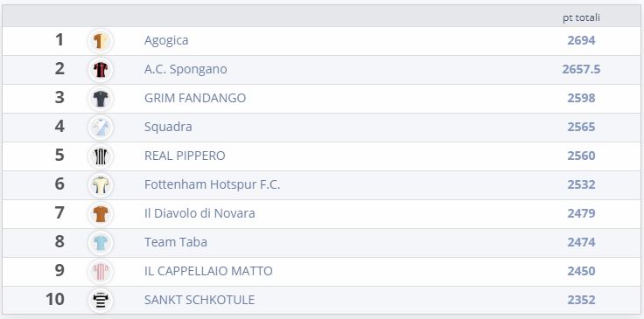Viewport: 644px width, 319px height.
Task: Click the 'pt totali' column header
Action: (581, 18)
